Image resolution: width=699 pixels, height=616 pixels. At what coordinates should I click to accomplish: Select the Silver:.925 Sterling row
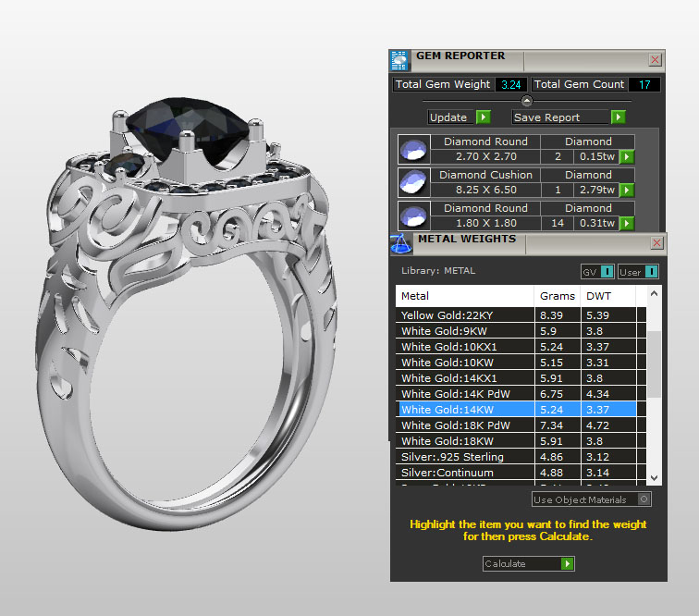tap(521, 457)
